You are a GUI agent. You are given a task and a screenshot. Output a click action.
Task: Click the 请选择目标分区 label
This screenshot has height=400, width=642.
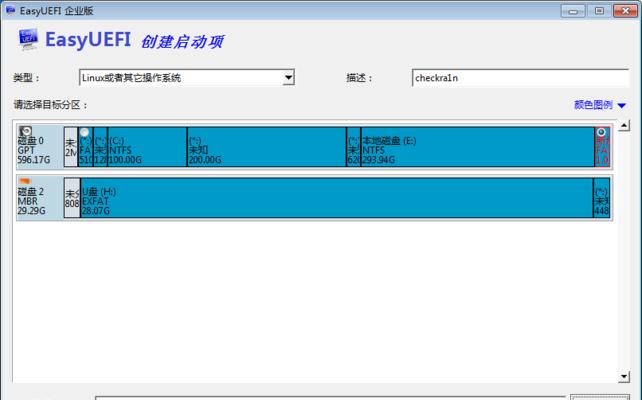pos(51,105)
